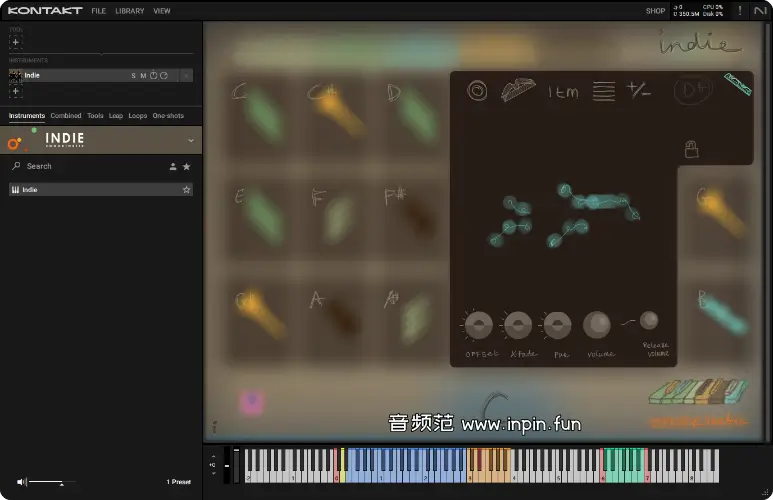Screen dimensions: 773x500
Task: Adjust the X-Fade knob
Action: (518, 325)
